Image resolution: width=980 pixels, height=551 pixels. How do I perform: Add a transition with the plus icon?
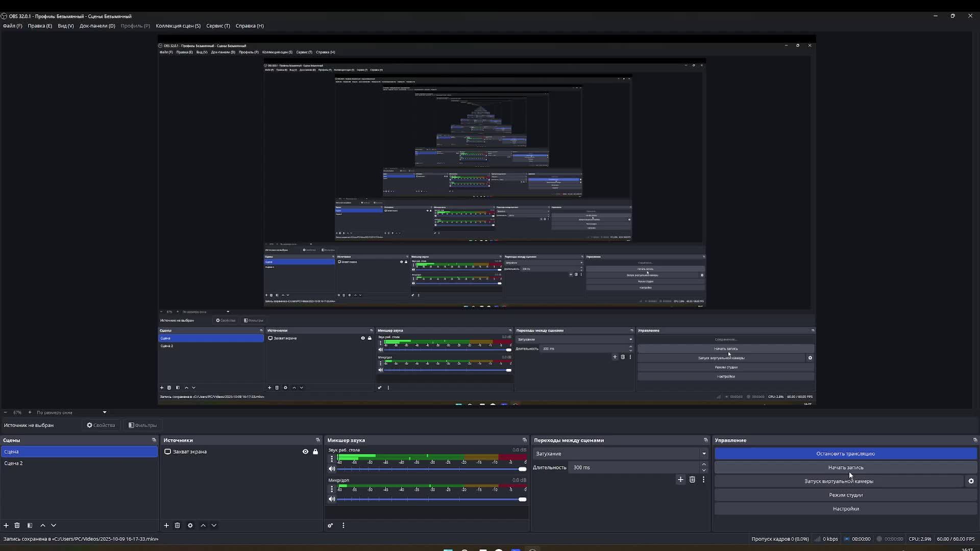point(680,480)
